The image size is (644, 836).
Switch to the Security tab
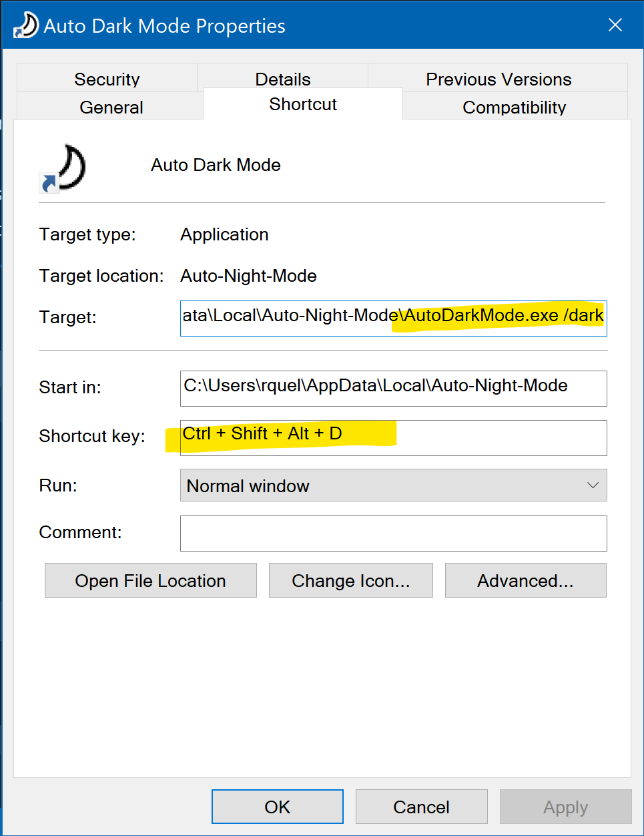click(107, 79)
